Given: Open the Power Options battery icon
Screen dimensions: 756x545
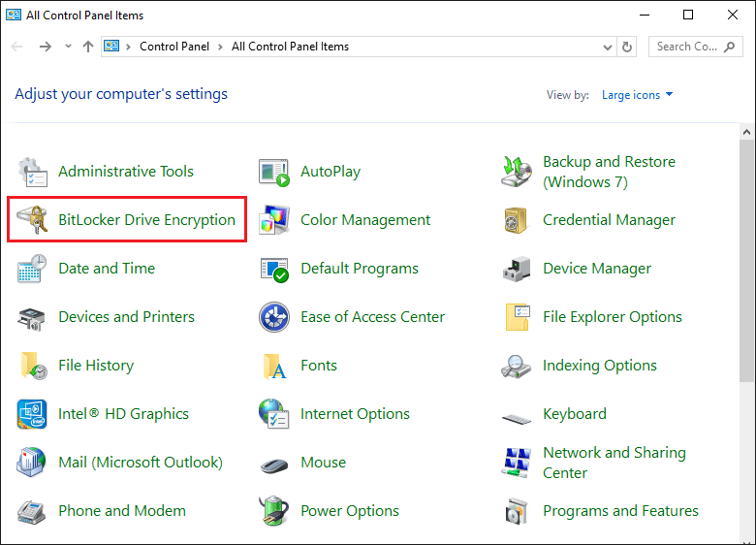Looking at the screenshot, I should click(274, 510).
